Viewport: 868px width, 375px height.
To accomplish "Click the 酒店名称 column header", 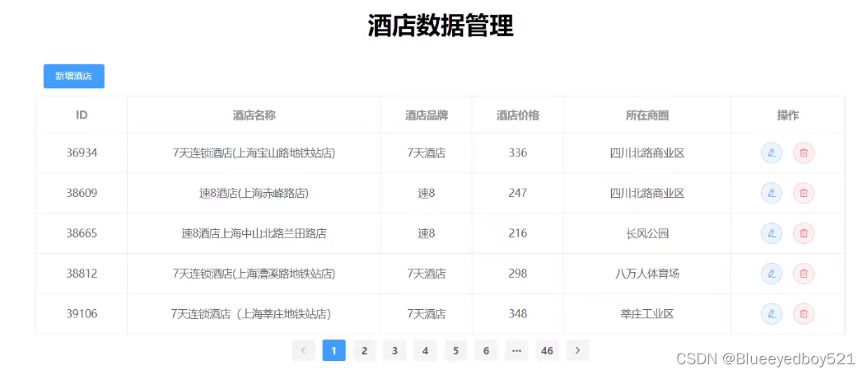I will coord(254,115).
